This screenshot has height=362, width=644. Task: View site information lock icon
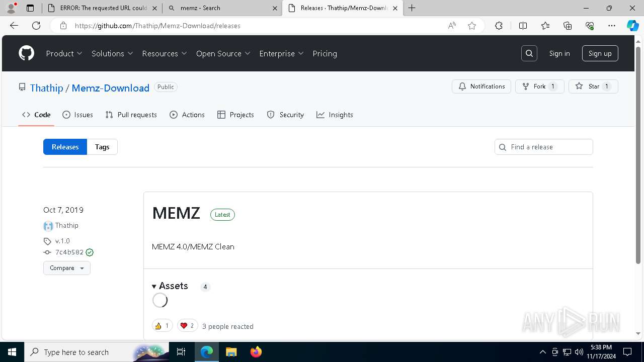63,26
